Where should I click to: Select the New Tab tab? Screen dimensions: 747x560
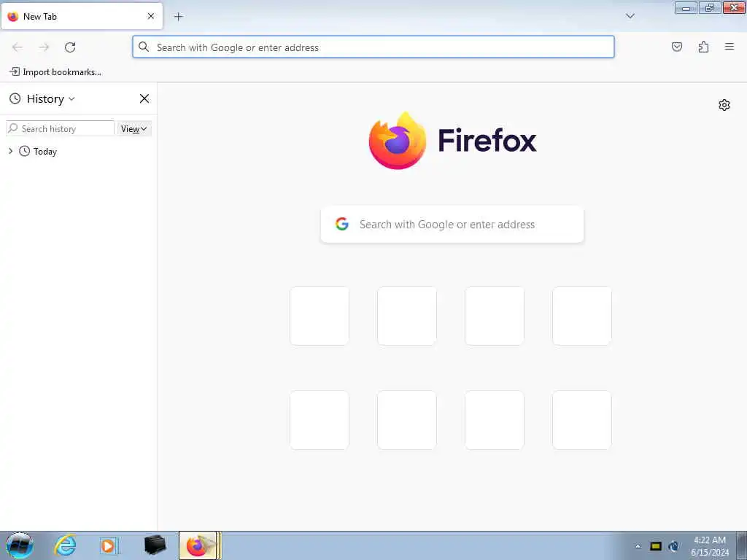click(82, 16)
